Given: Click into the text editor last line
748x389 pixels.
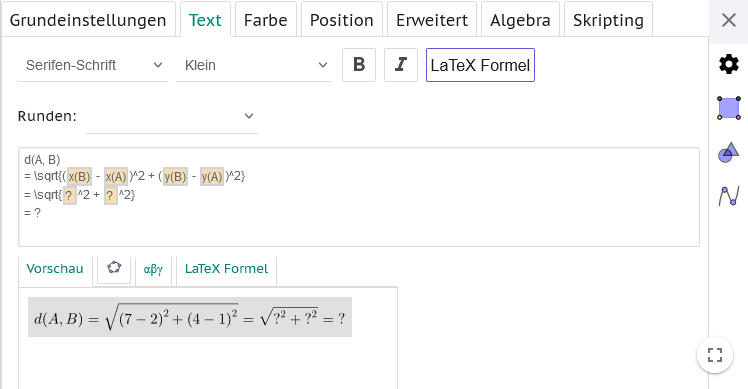Looking at the screenshot, I should click(359, 213).
